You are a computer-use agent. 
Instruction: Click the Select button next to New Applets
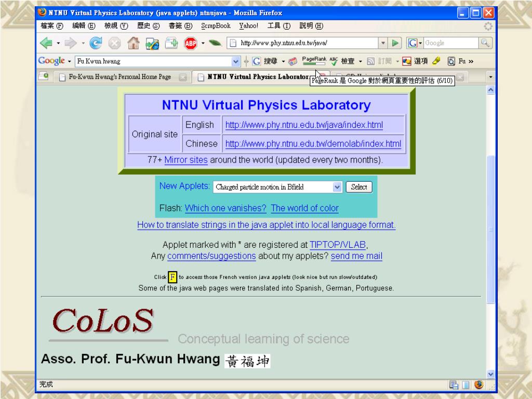coord(359,187)
